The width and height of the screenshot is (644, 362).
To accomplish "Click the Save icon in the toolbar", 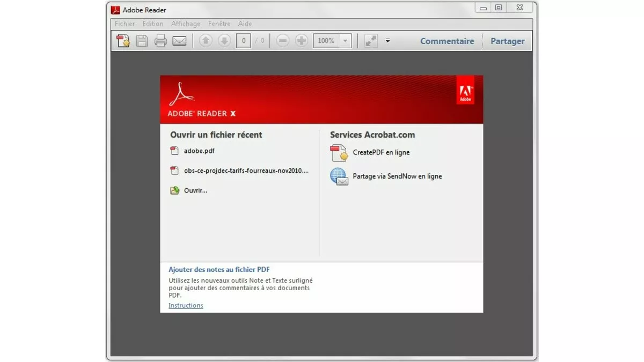I will 142,40.
